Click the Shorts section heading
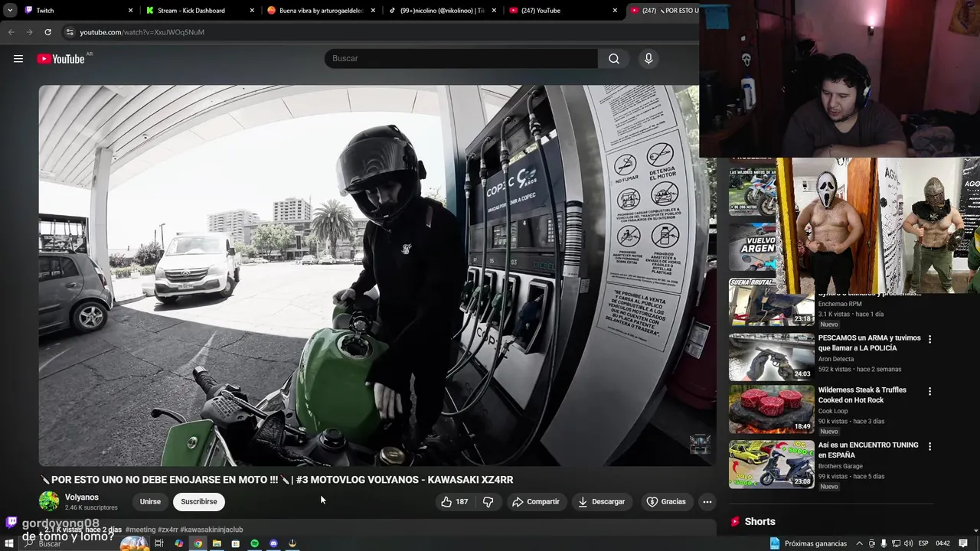Image resolution: width=980 pixels, height=551 pixels. (759, 521)
